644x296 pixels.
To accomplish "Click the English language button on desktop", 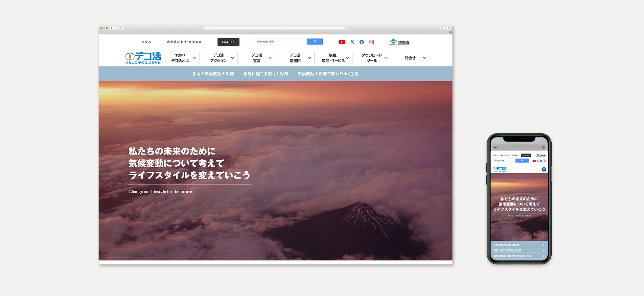I will pos(228,42).
